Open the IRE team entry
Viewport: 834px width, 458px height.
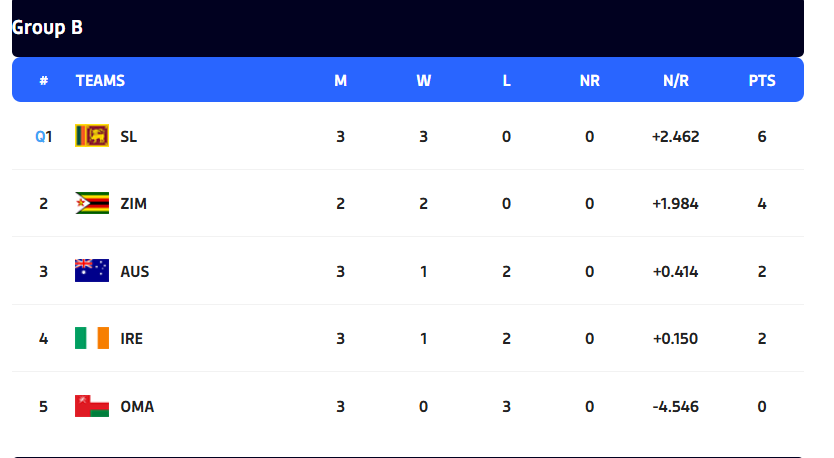(x=131, y=339)
